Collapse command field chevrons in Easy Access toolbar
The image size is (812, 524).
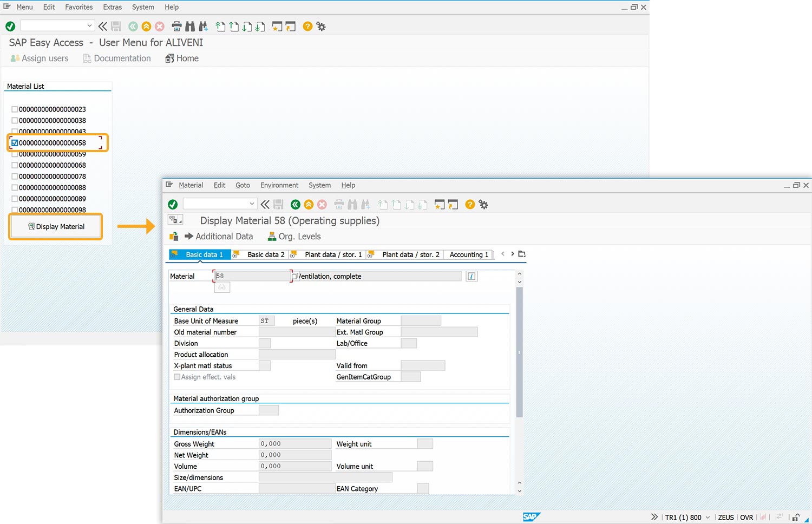[x=102, y=26]
